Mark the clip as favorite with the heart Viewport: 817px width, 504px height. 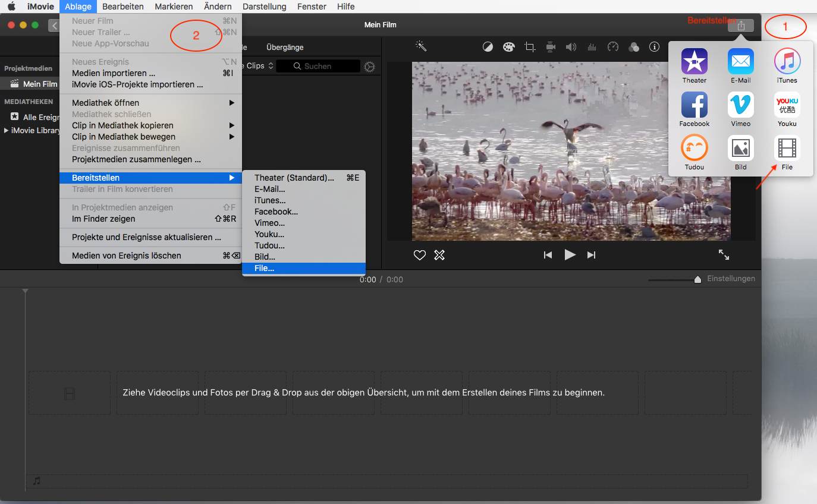tap(420, 255)
